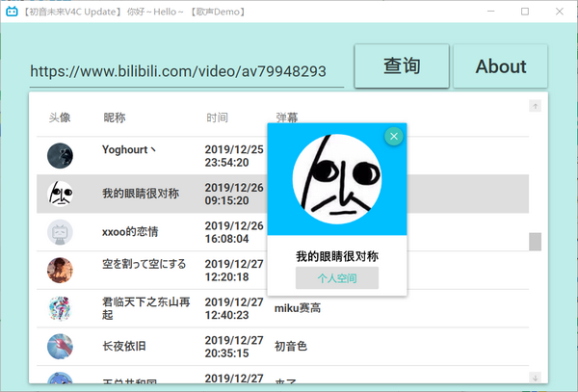Click the 昵称 column header

click(x=115, y=118)
